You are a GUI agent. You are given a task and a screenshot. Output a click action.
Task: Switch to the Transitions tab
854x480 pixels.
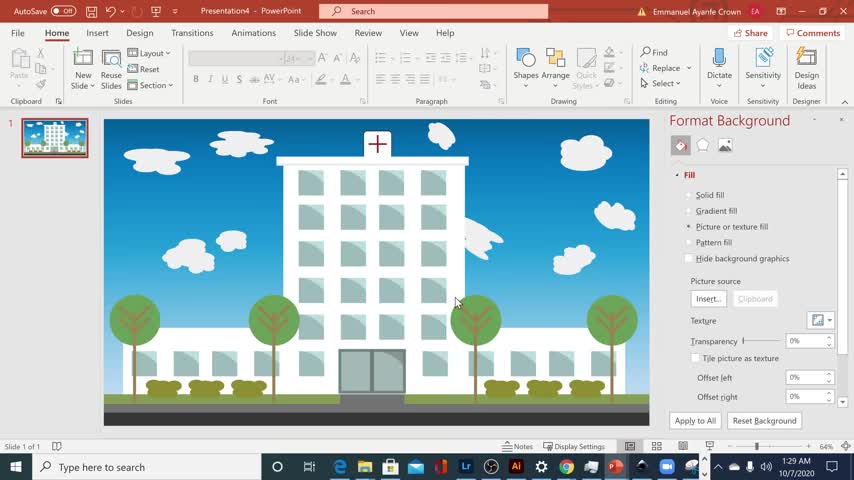click(x=192, y=33)
